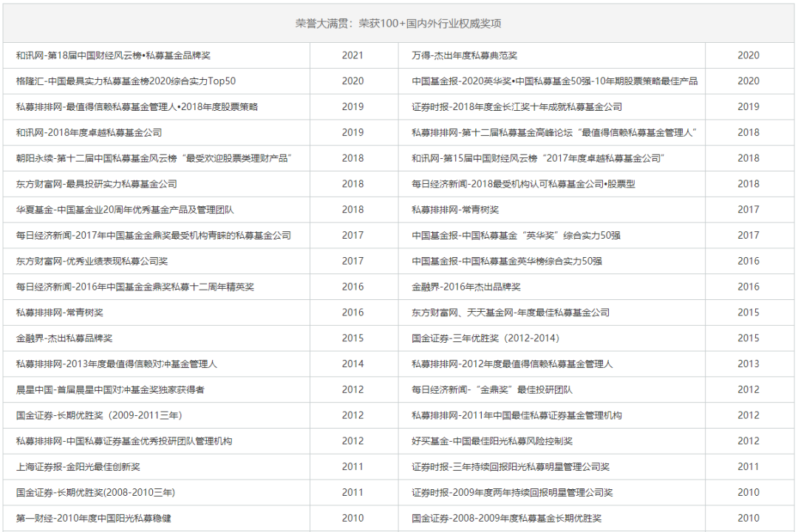Select 私募排排网-常青树奖 in right column
The width and height of the screenshot is (798, 532).
click(455, 210)
